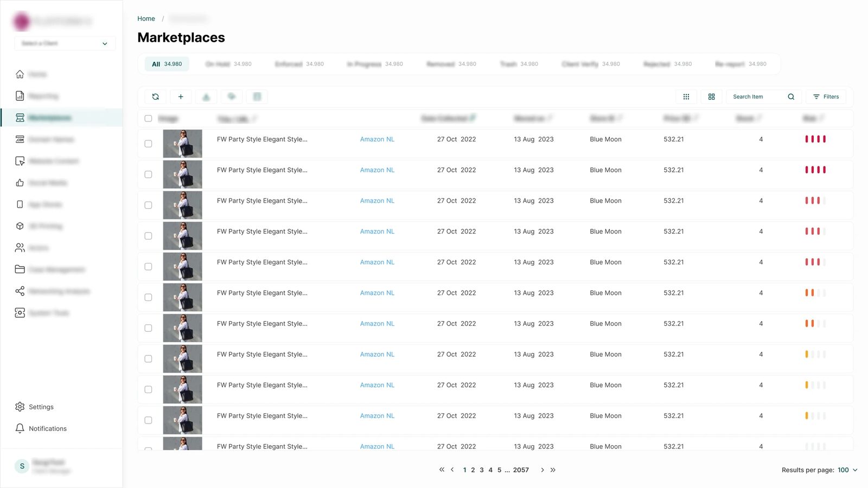Open Social Media via the thumbs-up icon
The width and height of the screenshot is (868, 488).
pos(20,183)
